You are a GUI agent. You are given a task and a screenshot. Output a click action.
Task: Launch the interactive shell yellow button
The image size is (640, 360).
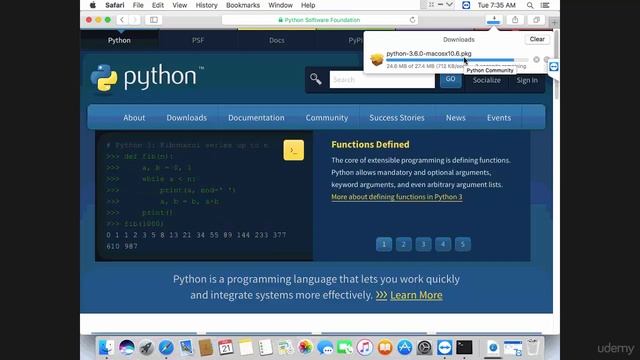tap(293, 150)
